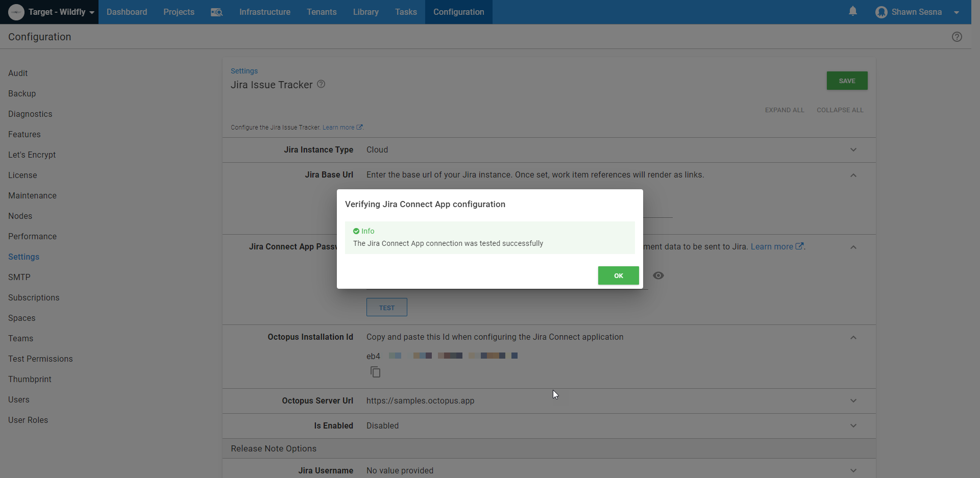Reveal the Jira Connect App Password with eye icon
This screenshot has width=980, height=478.
[x=658, y=275]
